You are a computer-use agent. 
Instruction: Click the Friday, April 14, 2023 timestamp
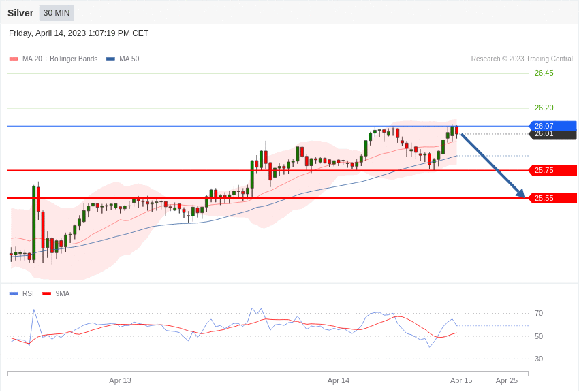(78, 33)
